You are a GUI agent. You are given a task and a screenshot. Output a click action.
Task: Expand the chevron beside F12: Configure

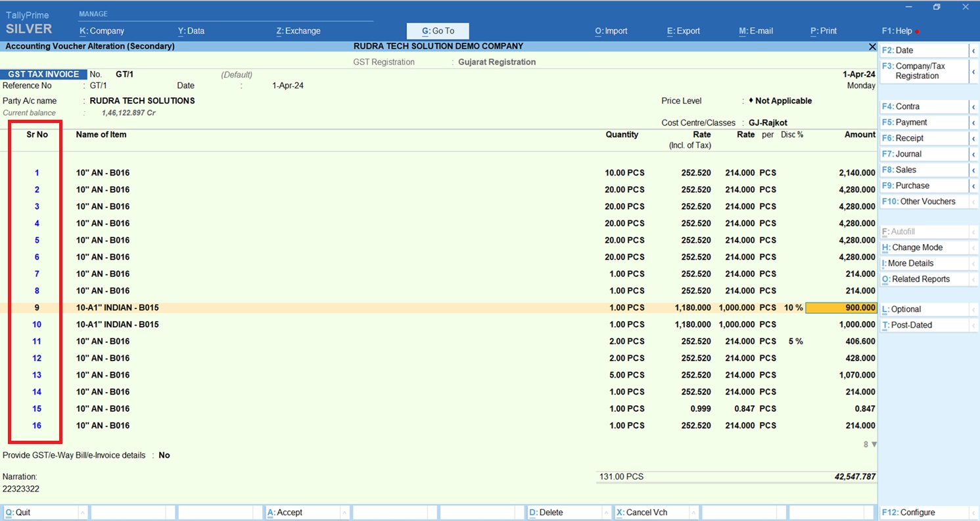973,513
